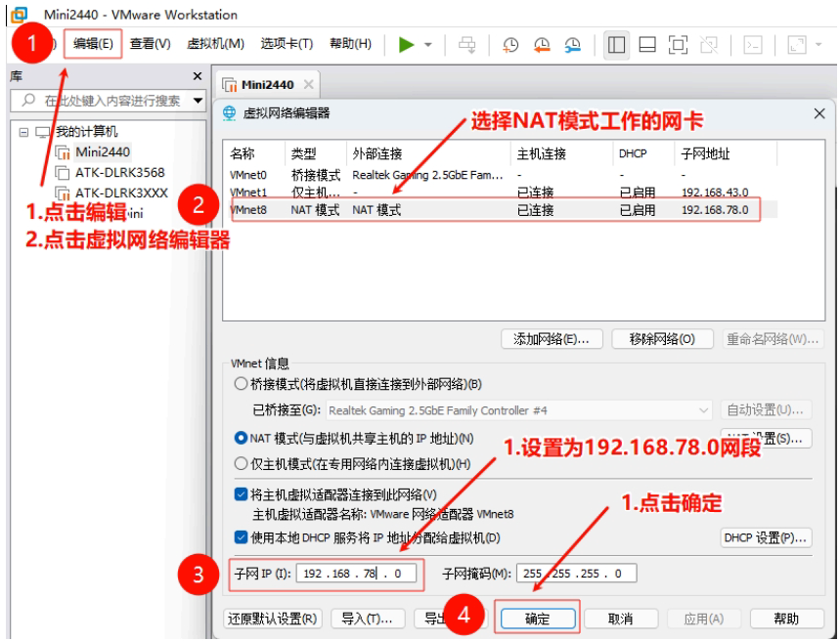
Task: Click the 帮助 button in the dialog
Action: click(x=786, y=620)
